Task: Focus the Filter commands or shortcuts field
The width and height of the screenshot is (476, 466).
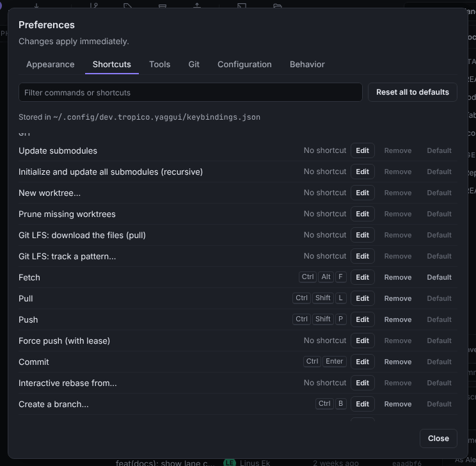Action: click(x=191, y=92)
